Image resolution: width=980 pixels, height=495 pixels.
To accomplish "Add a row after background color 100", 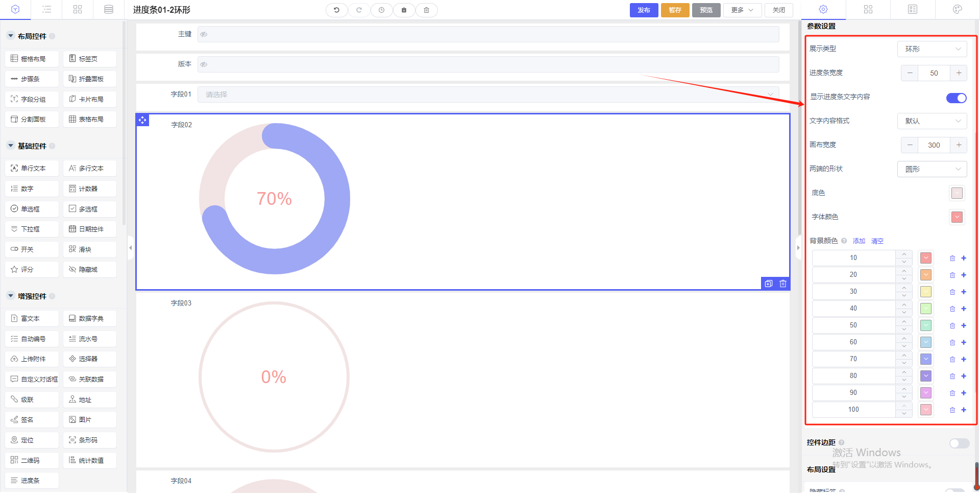I will 964,410.
